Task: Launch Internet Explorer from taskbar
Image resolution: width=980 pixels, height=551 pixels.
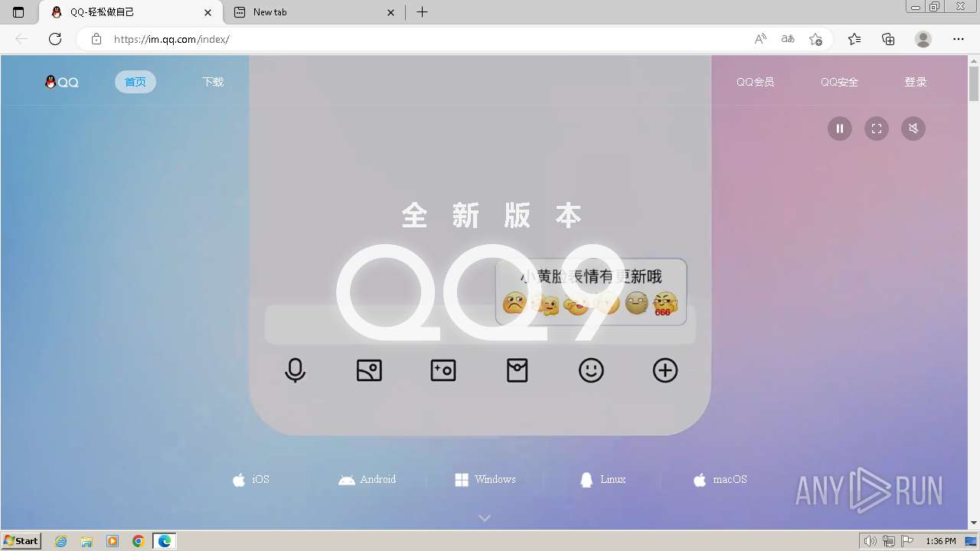Action: [61, 541]
